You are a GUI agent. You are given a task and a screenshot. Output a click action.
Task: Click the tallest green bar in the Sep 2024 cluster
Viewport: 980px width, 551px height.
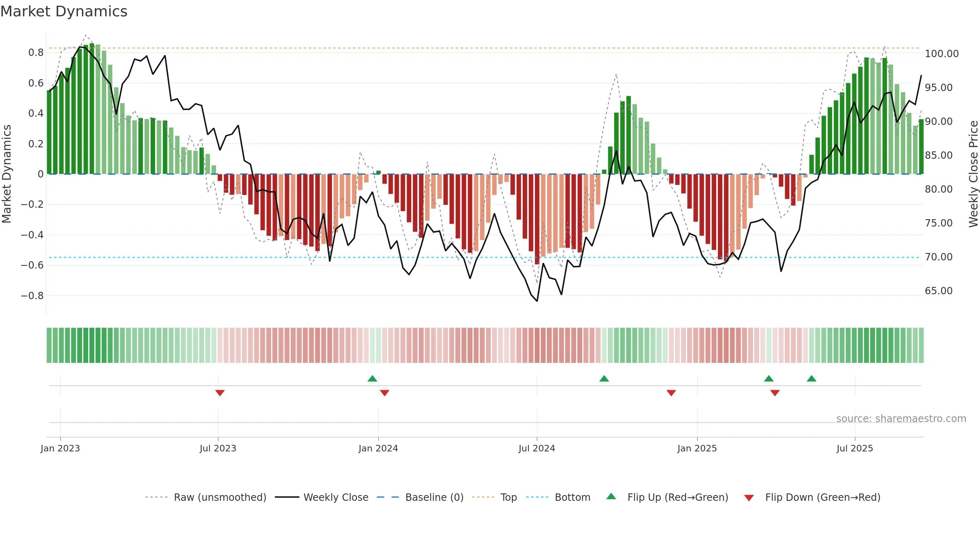pyautogui.click(x=628, y=135)
